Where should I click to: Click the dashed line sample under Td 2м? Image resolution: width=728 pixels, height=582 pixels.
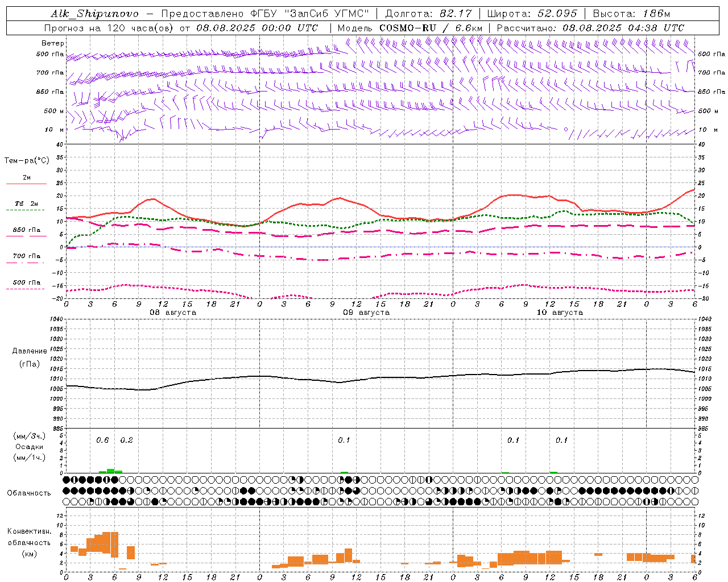[x=27, y=210]
